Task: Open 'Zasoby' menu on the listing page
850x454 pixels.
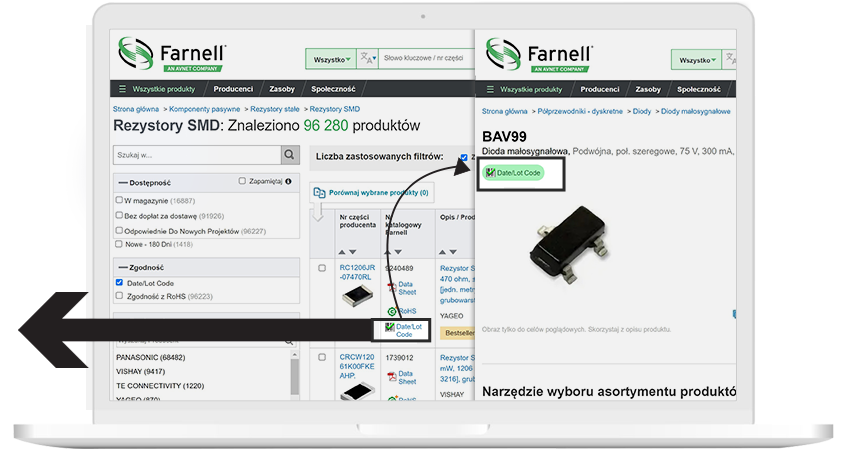Action: pyautogui.click(x=282, y=89)
